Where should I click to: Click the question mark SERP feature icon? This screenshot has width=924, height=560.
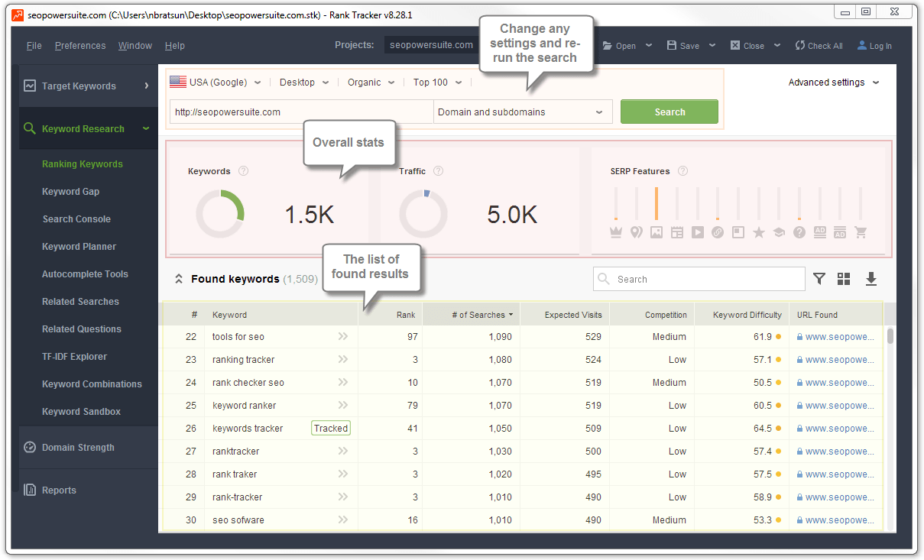pyautogui.click(x=799, y=232)
